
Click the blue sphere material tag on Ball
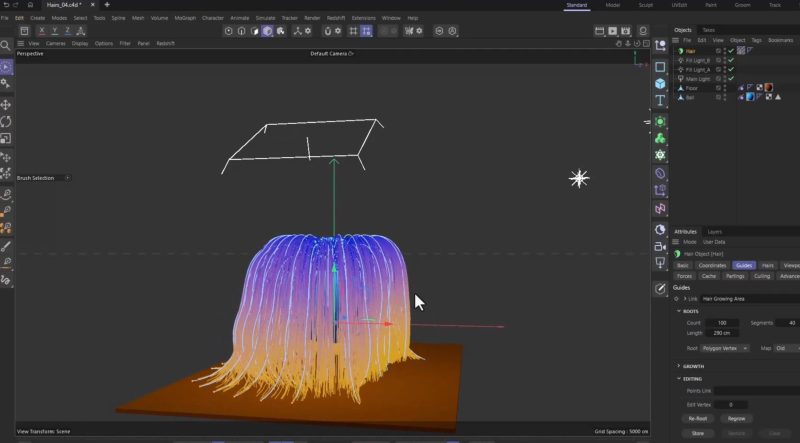coord(750,97)
